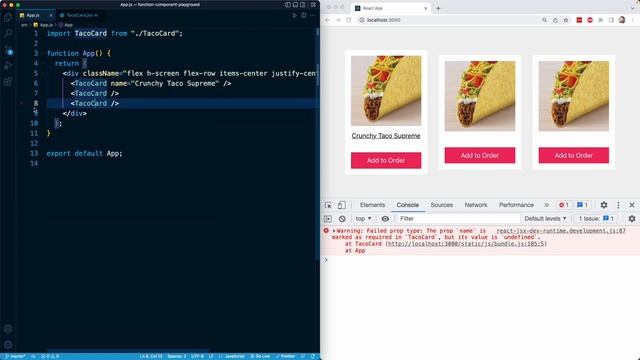Open Customize Layout icon in title bar

[x=313, y=4]
